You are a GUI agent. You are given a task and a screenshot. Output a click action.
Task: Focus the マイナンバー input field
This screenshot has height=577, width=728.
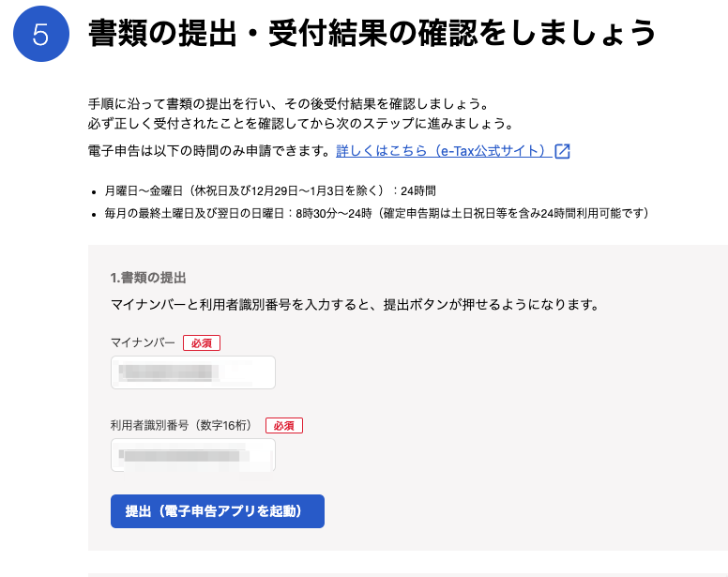tap(193, 372)
